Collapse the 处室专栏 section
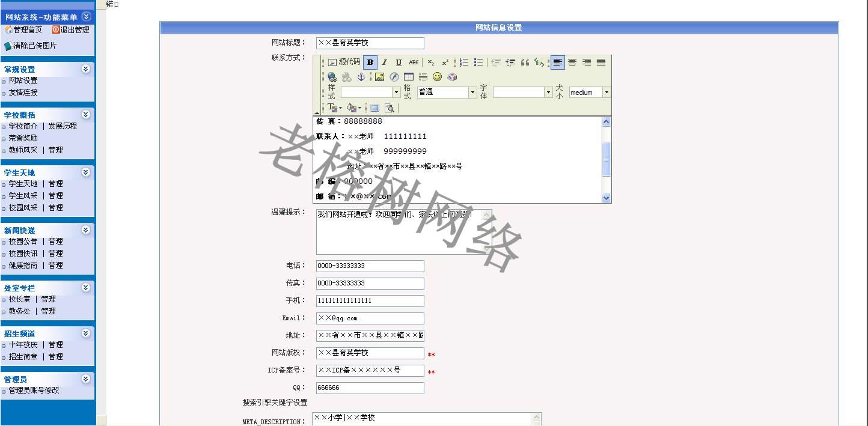 pyautogui.click(x=86, y=288)
